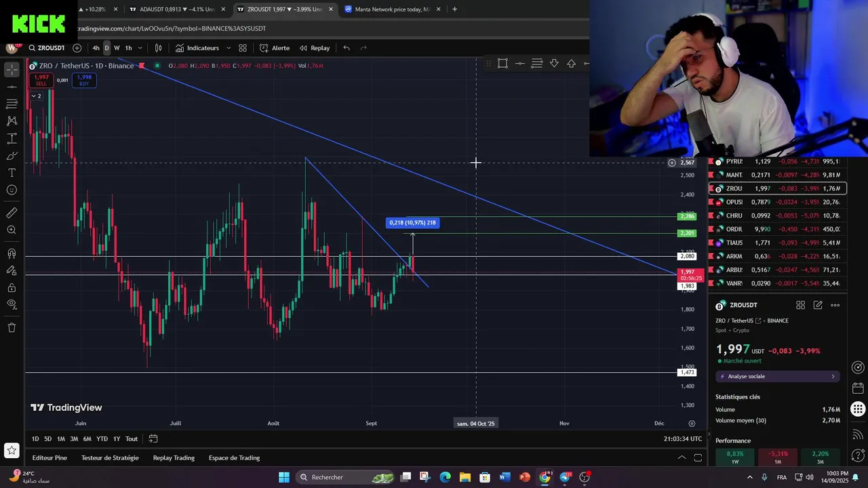
Task: Click the add note edit icon
Action: click(818, 305)
